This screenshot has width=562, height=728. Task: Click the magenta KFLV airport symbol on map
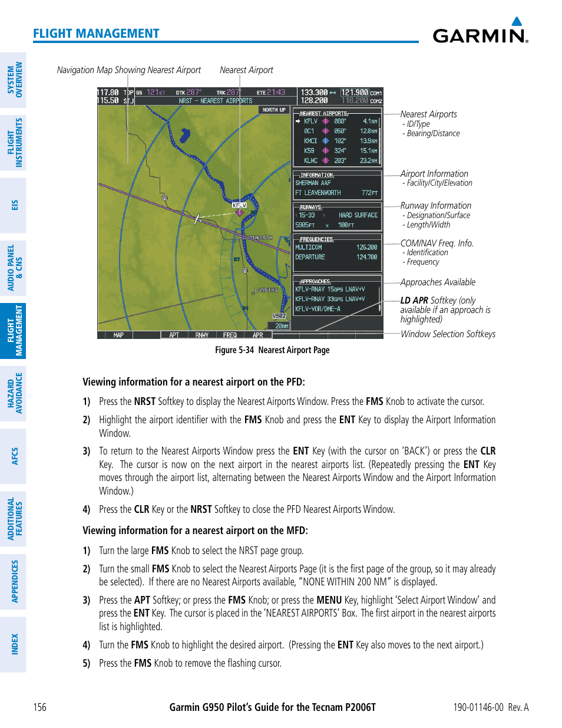239,212
